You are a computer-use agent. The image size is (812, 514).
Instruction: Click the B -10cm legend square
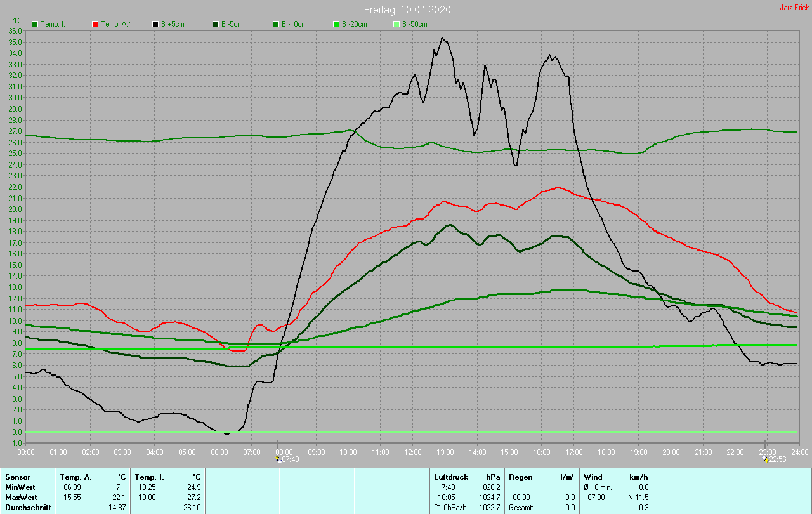pyautogui.click(x=276, y=24)
